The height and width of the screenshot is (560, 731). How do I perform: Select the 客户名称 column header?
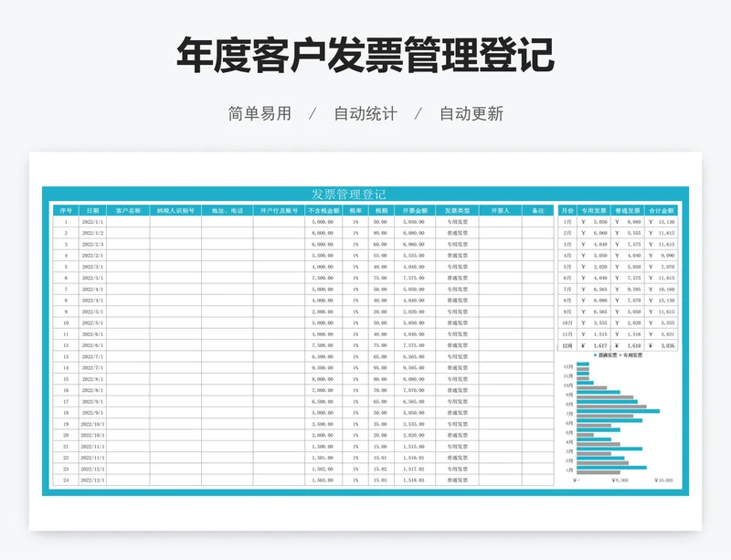point(128,211)
